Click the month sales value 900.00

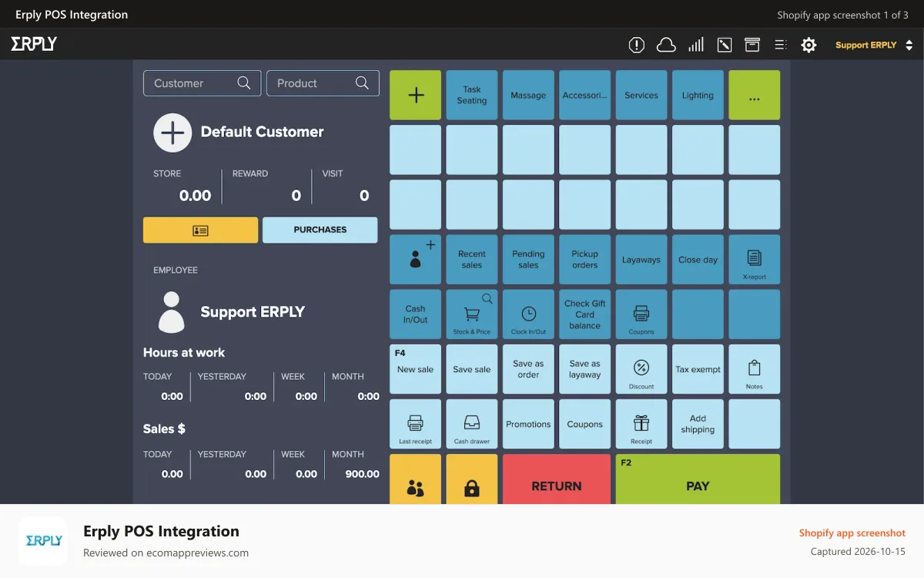[362, 474]
